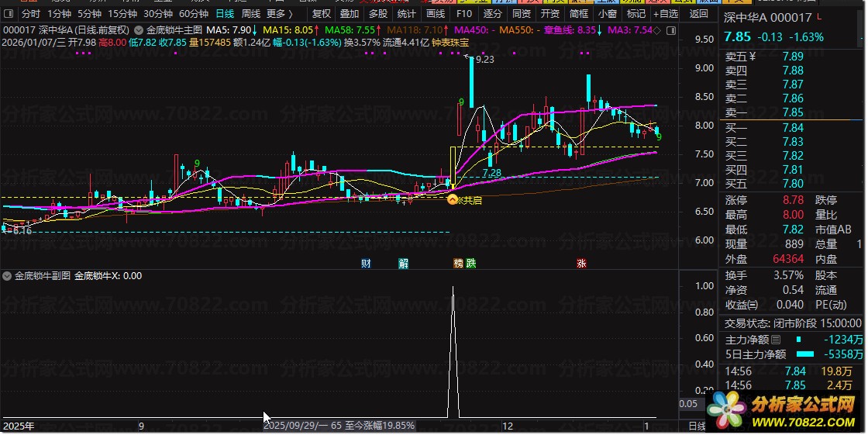Click the diamond icon after MA3 value
Image resolution: width=868 pixels, height=435 pixels.
(x=657, y=30)
